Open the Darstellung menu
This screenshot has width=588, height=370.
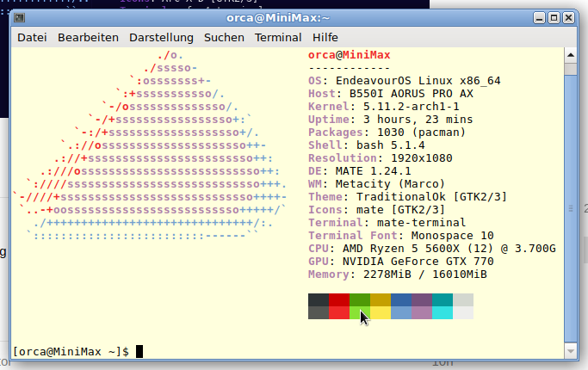[x=161, y=38]
